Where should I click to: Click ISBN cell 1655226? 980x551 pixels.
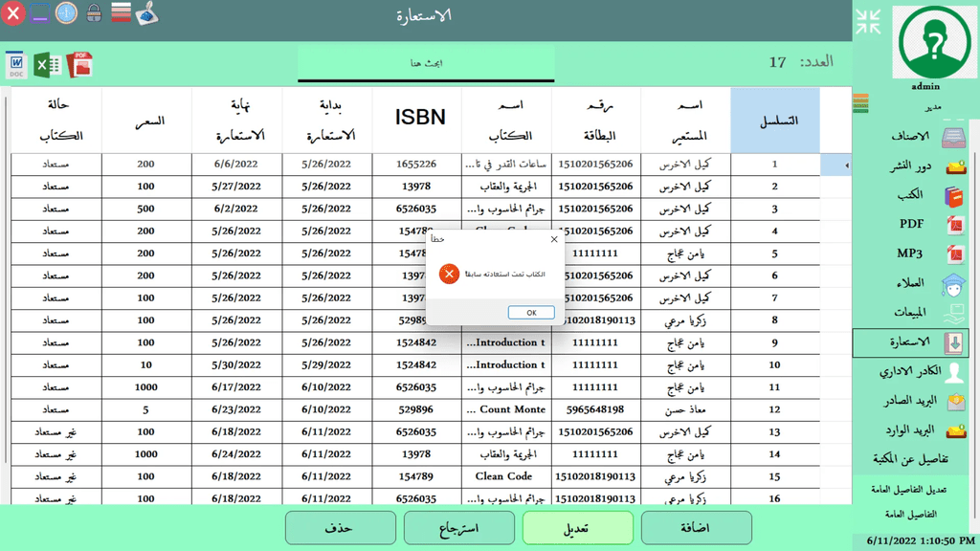click(417, 165)
